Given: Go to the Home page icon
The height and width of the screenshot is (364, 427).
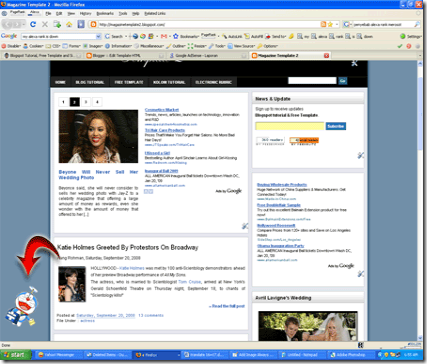Looking at the screenshot, I should pos(69,24).
